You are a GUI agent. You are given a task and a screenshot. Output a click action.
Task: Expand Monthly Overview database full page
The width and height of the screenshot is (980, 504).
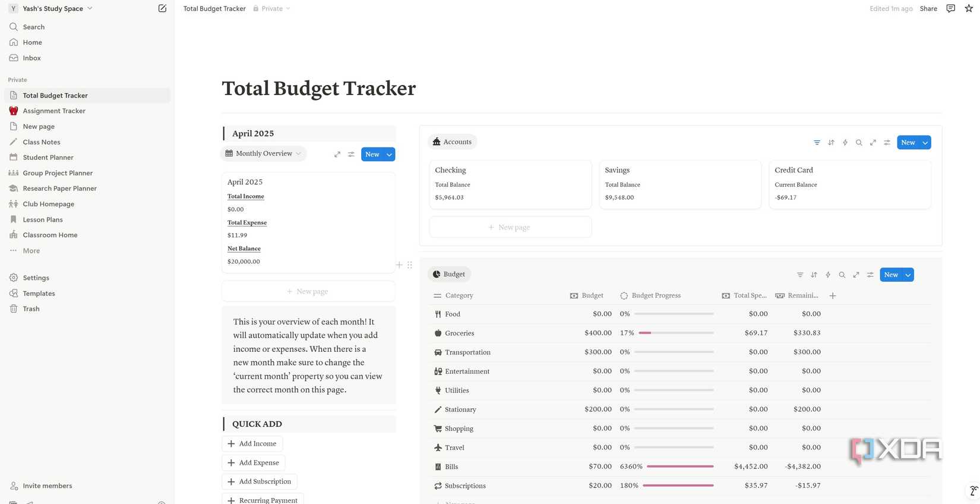[x=337, y=155]
